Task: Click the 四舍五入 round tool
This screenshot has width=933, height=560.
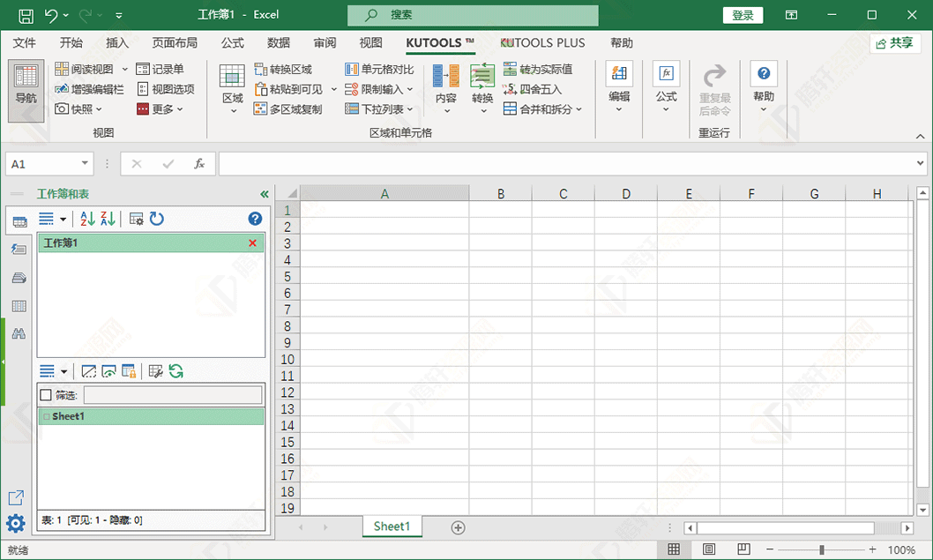Action: [532, 89]
